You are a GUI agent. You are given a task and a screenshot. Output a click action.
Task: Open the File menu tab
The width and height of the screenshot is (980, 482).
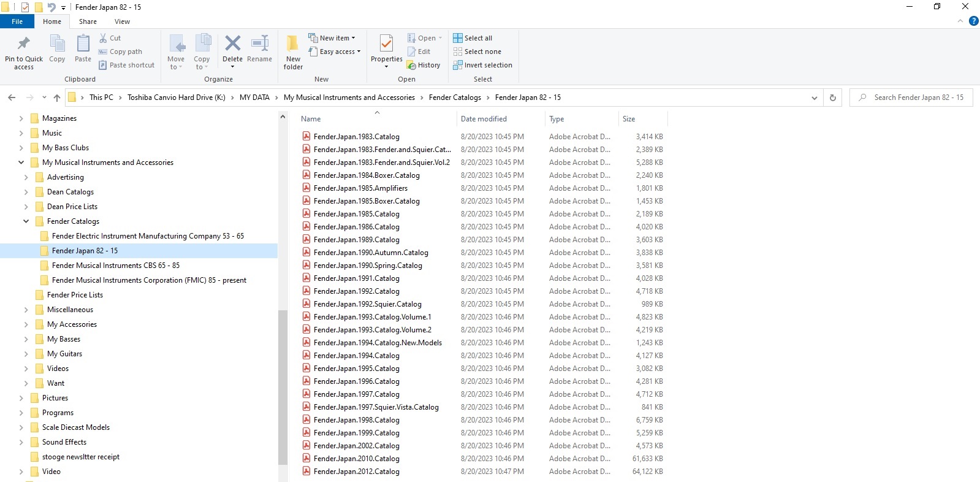coord(17,21)
